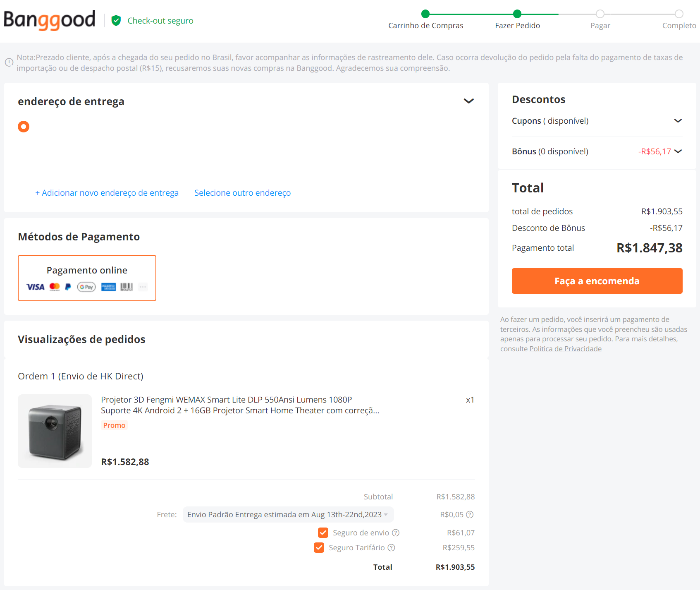Screen dimensions: 700x590
Task: Uncheck the Seguro Tarifário checkbox
Action: tap(319, 547)
